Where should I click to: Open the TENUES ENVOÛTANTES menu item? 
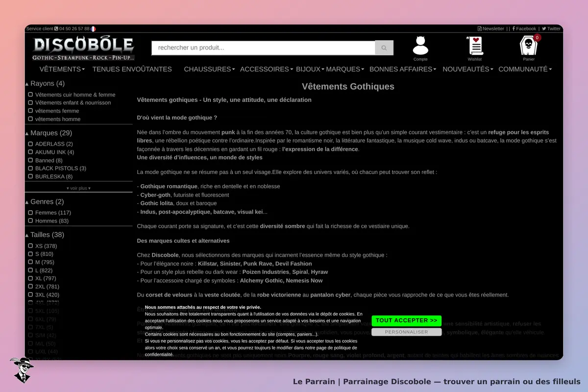(x=132, y=69)
